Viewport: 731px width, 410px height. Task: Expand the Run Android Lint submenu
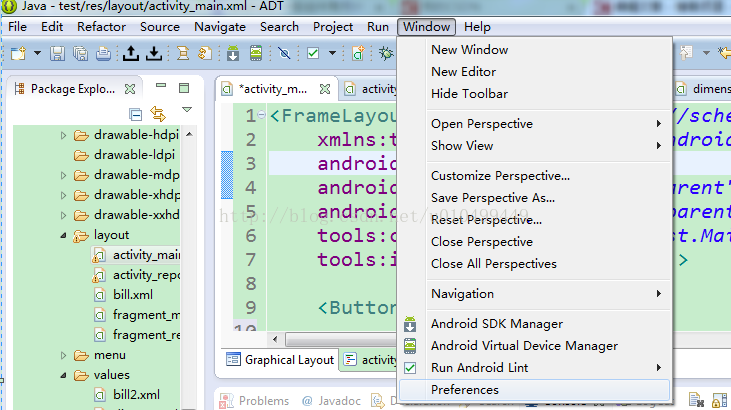[535, 368]
